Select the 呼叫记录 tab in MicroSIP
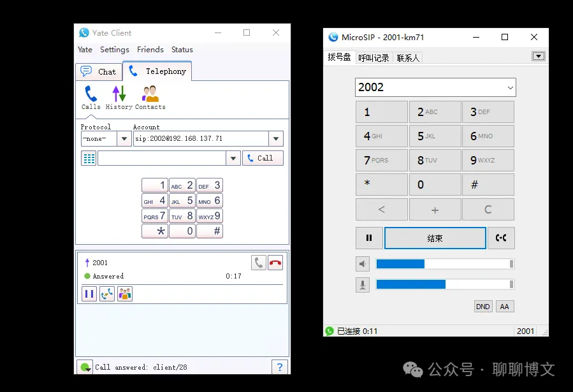 point(374,58)
